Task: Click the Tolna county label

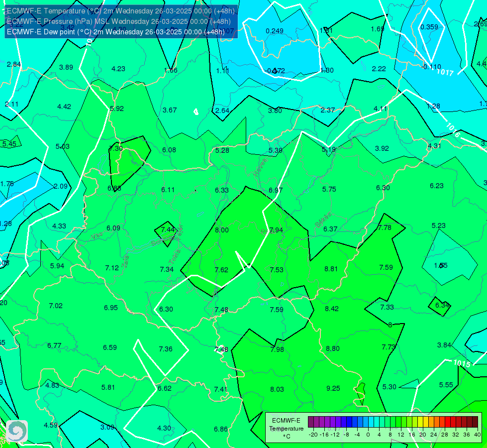Action: (x=174, y=256)
